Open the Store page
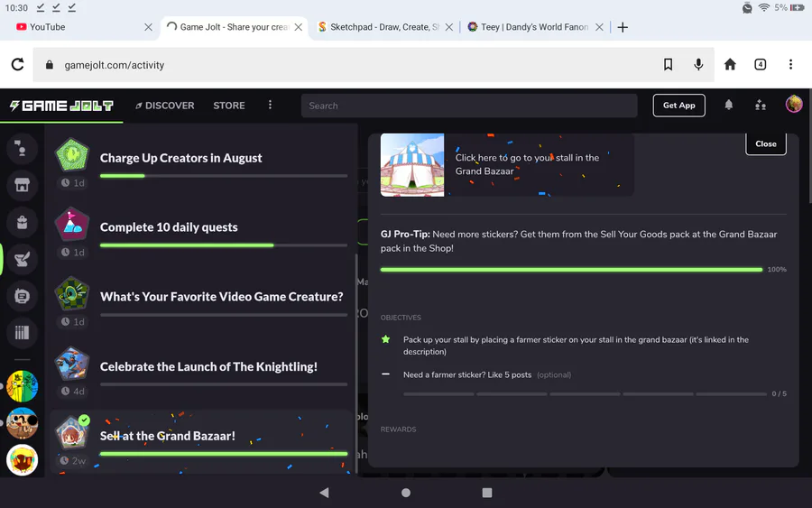The height and width of the screenshot is (508, 812). click(229, 106)
